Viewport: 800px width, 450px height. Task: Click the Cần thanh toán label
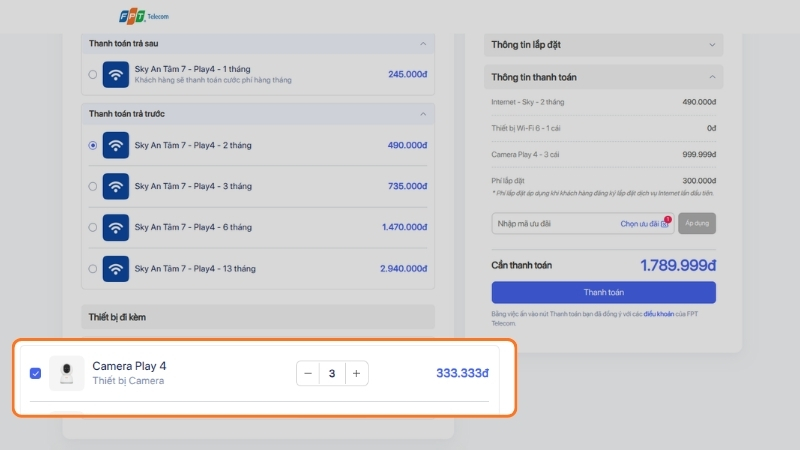pyautogui.click(x=521, y=265)
